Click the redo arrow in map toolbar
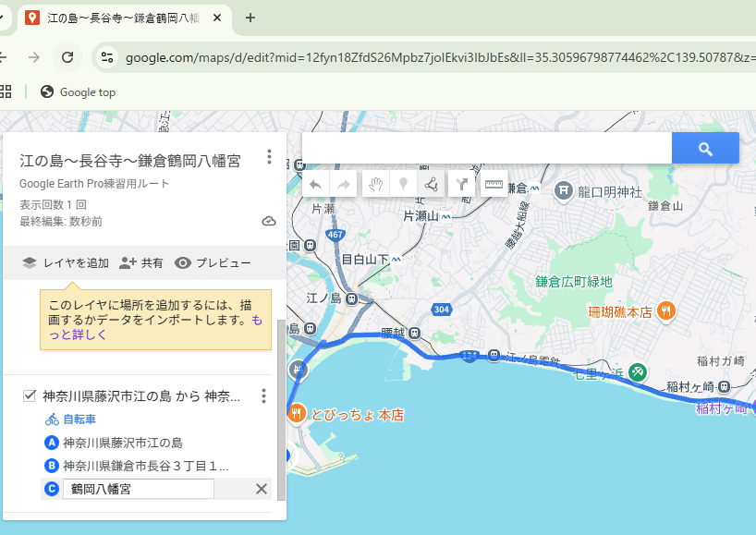Viewport: 756px width, 535px height. coord(343,184)
